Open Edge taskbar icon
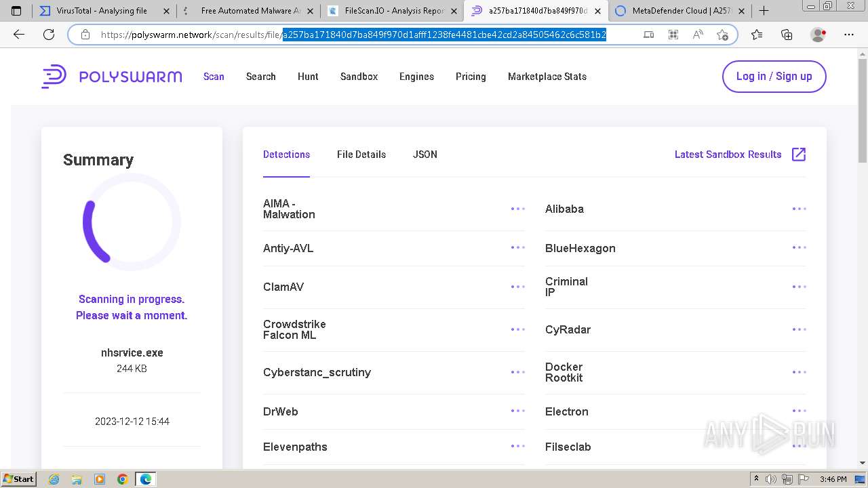 click(146, 479)
